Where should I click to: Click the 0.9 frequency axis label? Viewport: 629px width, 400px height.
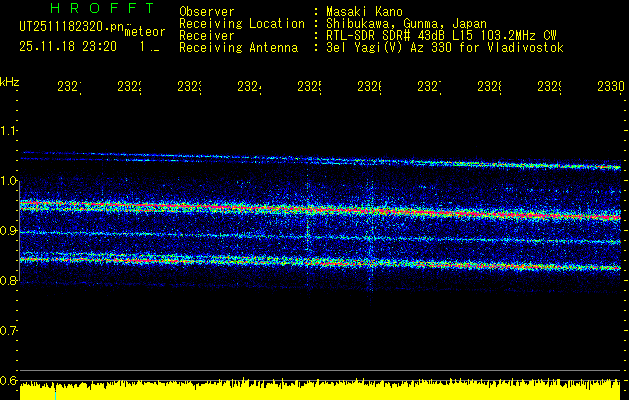pyautogui.click(x=8, y=231)
